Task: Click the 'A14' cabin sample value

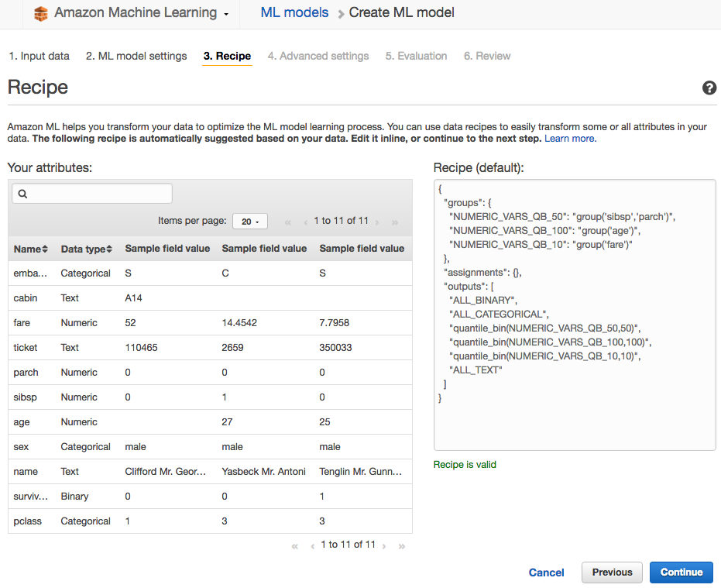Action: coord(133,298)
